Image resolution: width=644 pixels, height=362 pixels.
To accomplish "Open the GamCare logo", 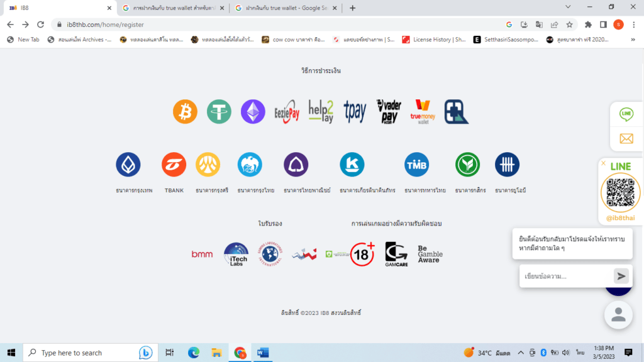I will pos(396,254).
